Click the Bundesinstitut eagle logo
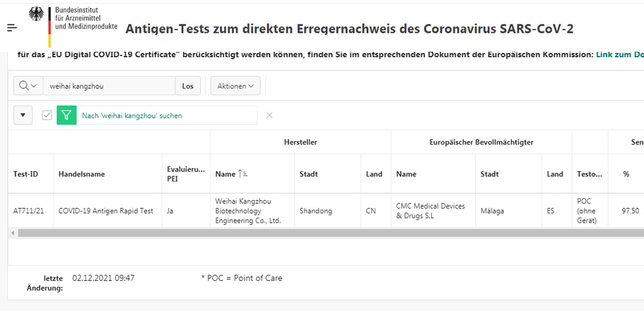 click(x=37, y=15)
